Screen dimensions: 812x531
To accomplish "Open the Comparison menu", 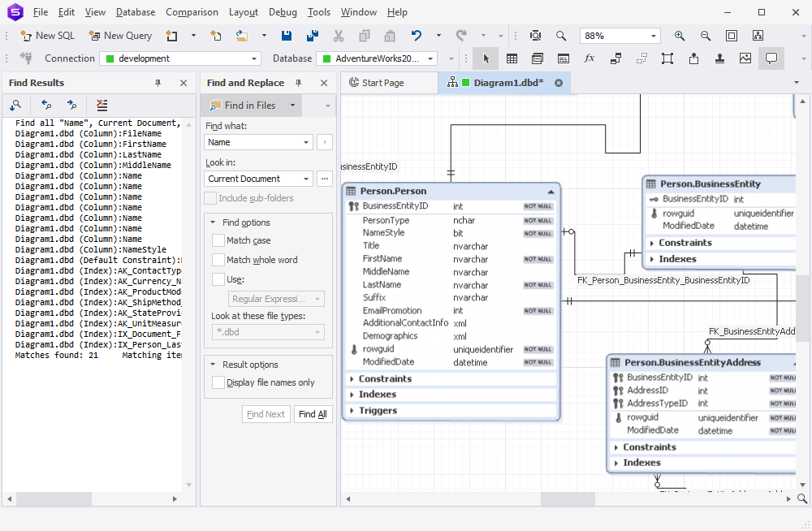I will click(192, 12).
